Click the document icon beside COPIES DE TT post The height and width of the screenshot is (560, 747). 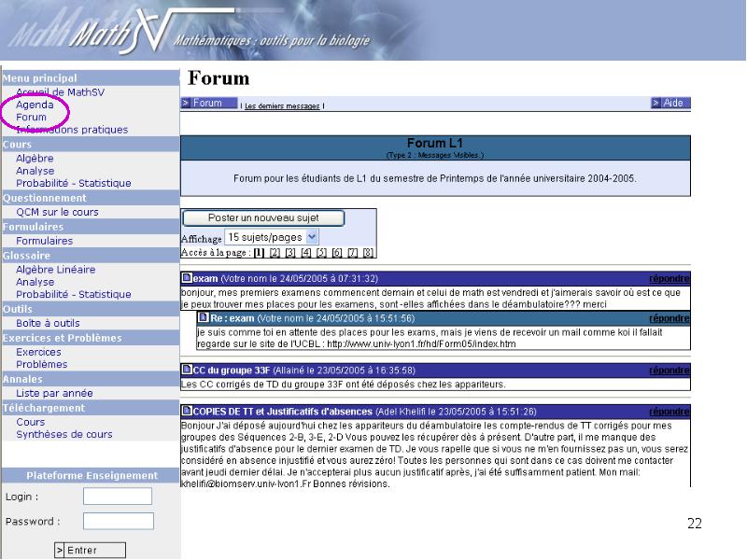pyautogui.click(x=187, y=411)
